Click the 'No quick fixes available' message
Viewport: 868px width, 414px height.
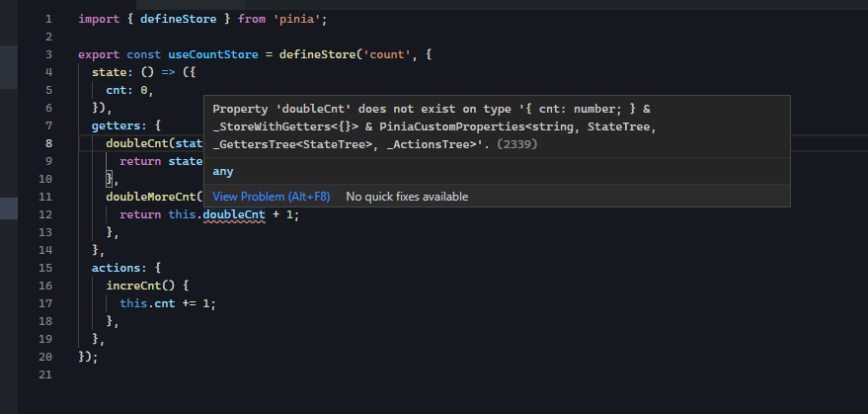(407, 197)
